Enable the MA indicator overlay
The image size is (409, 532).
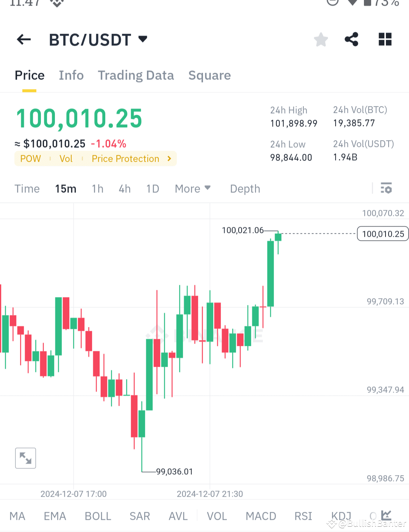pos(17,516)
